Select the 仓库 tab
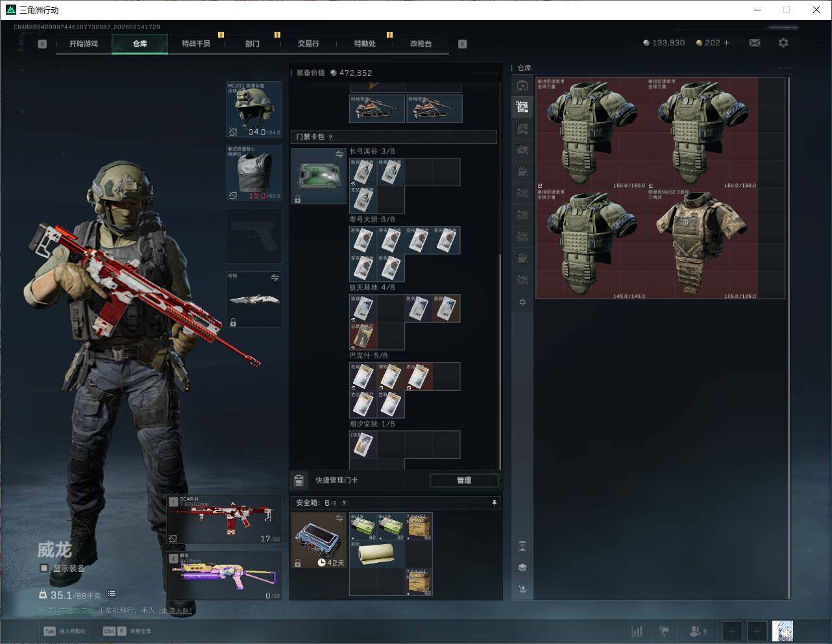The image size is (832, 644). [140, 43]
